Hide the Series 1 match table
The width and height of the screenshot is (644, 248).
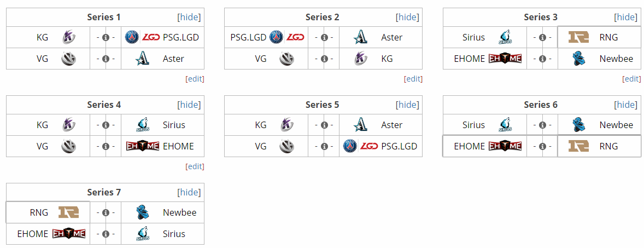click(x=189, y=18)
